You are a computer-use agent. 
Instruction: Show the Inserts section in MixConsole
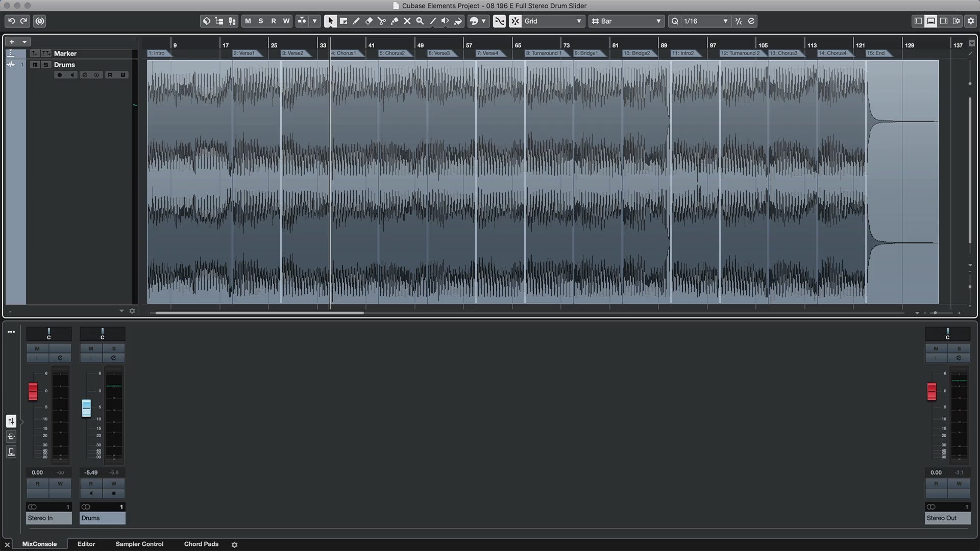(x=11, y=436)
